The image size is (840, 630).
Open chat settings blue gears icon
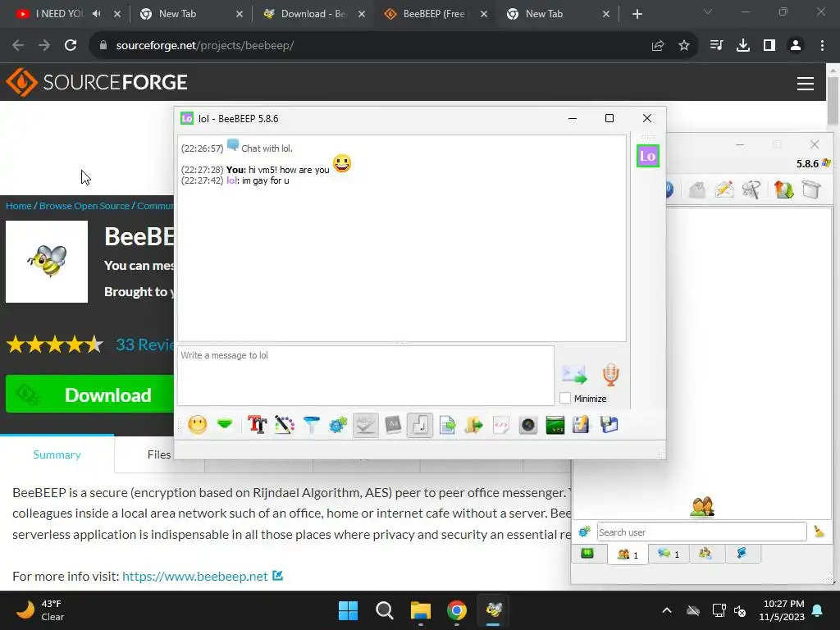pos(338,426)
